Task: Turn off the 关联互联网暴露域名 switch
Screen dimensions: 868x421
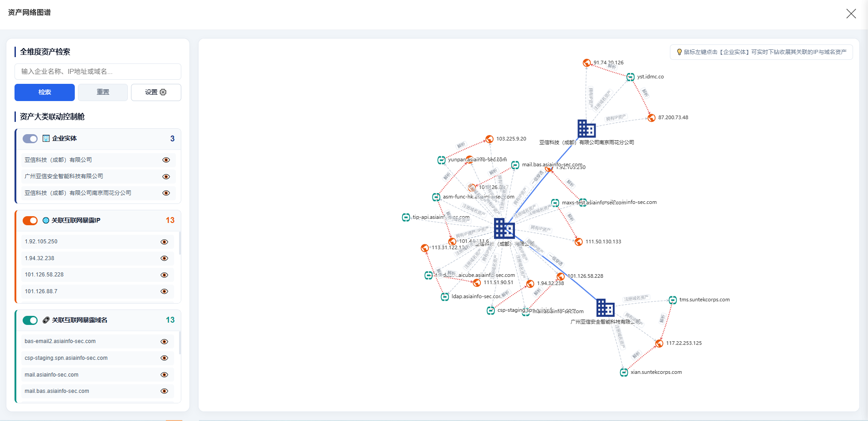Action: 30,320
